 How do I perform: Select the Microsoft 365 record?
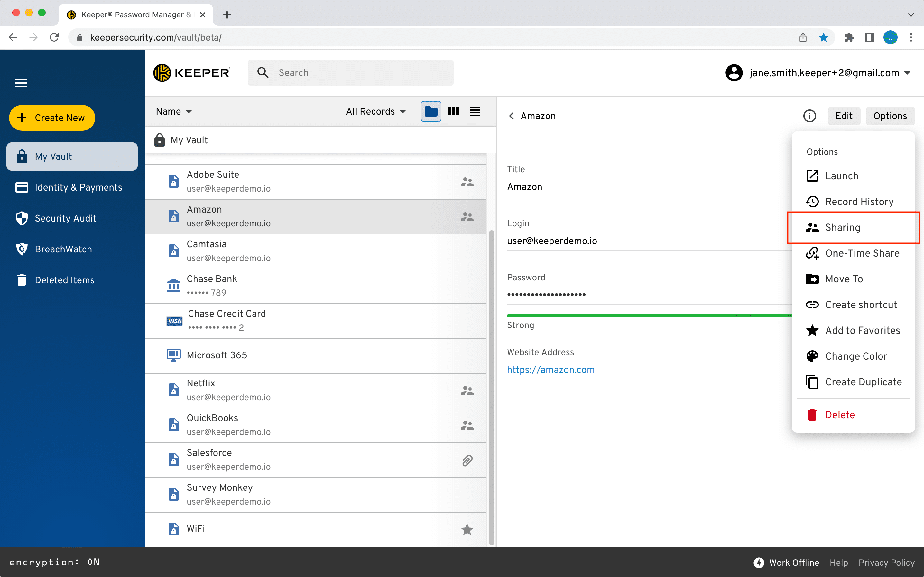(x=316, y=355)
